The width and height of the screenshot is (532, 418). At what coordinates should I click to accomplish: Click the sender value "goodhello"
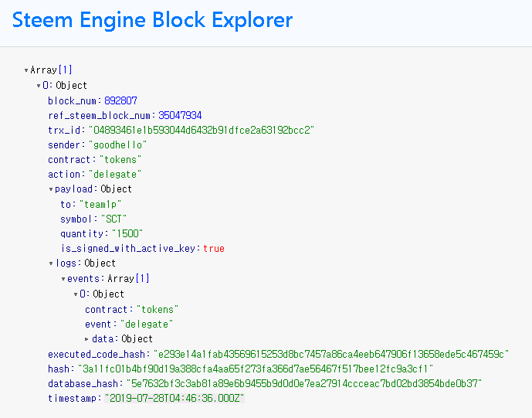(117, 145)
